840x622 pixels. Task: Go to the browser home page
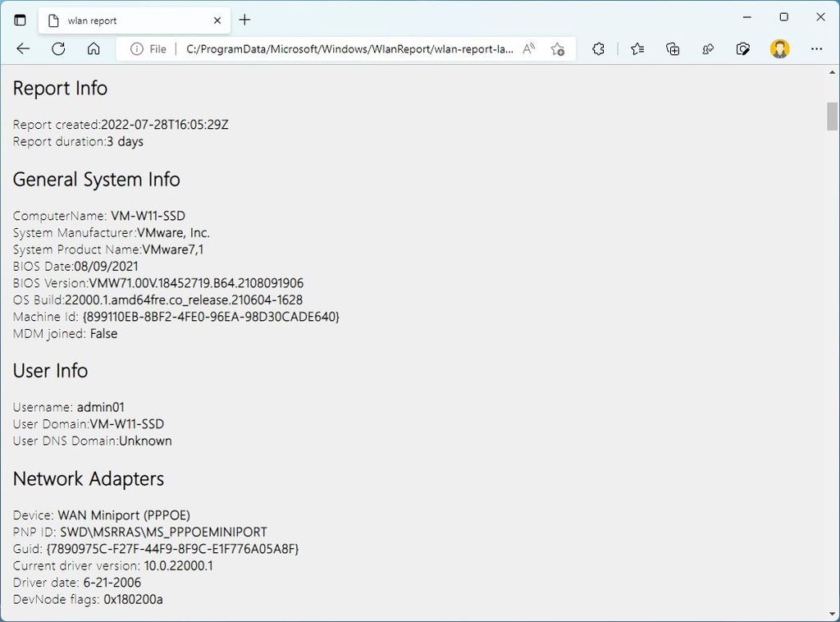94,48
